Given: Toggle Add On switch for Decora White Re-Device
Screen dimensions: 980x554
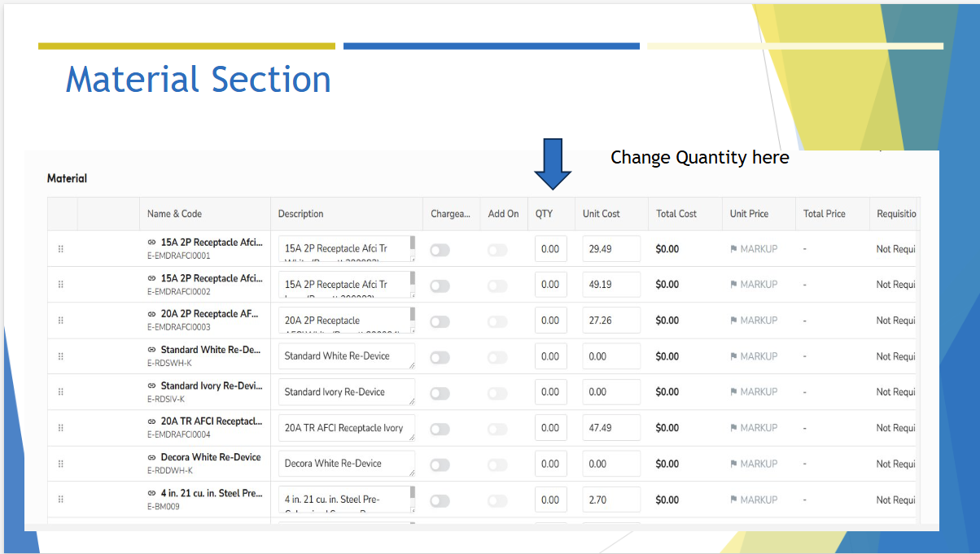Looking at the screenshot, I should tap(497, 465).
